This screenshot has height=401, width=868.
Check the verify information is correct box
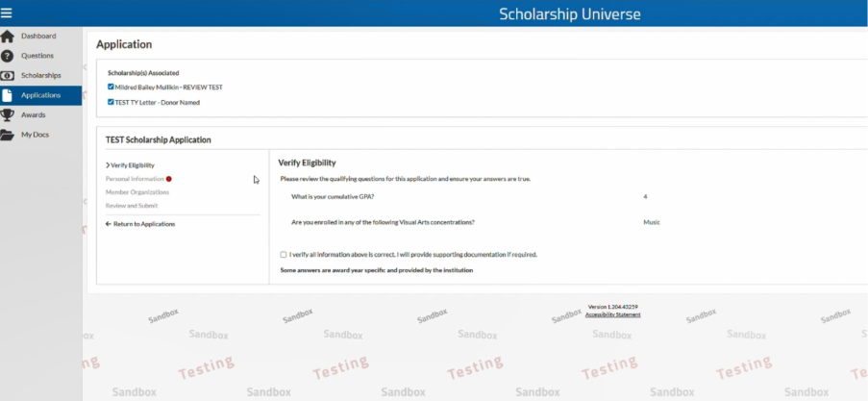pyautogui.click(x=284, y=255)
